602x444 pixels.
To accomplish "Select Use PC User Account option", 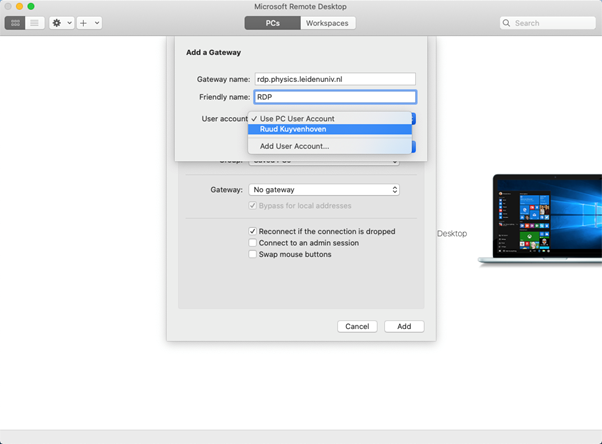I will pos(297,118).
